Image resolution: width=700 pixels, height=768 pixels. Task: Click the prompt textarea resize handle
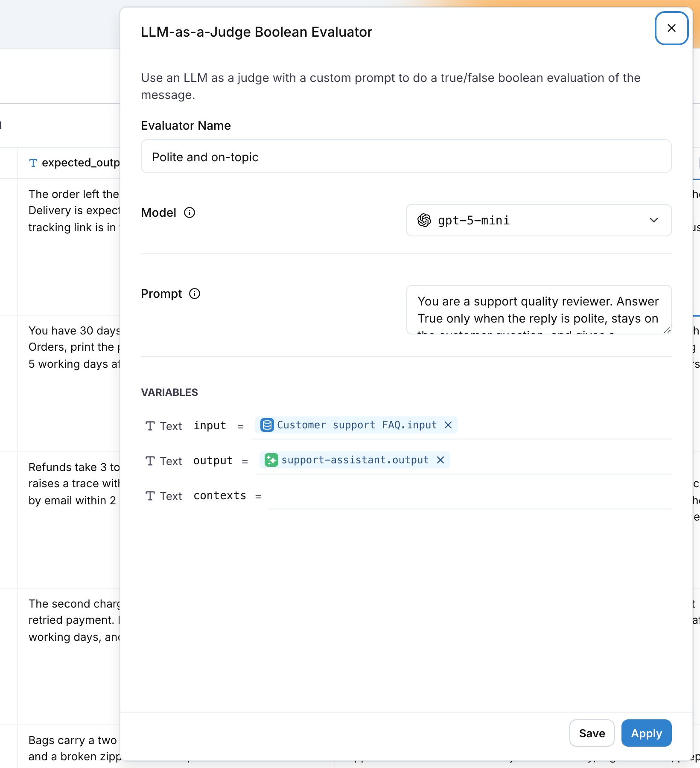coord(667,330)
